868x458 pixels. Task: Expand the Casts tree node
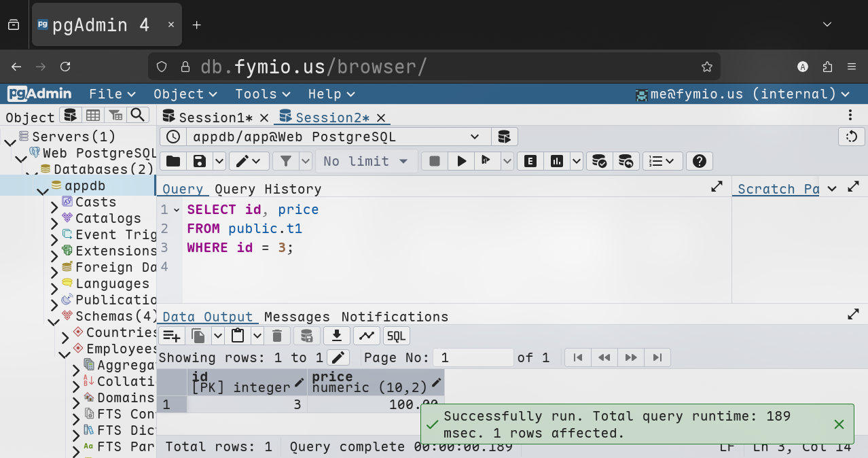(x=54, y=203)
